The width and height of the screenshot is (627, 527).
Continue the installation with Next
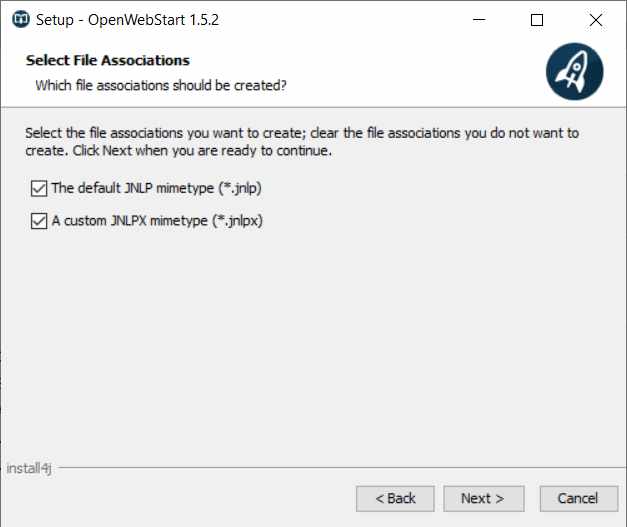[483, 499]
